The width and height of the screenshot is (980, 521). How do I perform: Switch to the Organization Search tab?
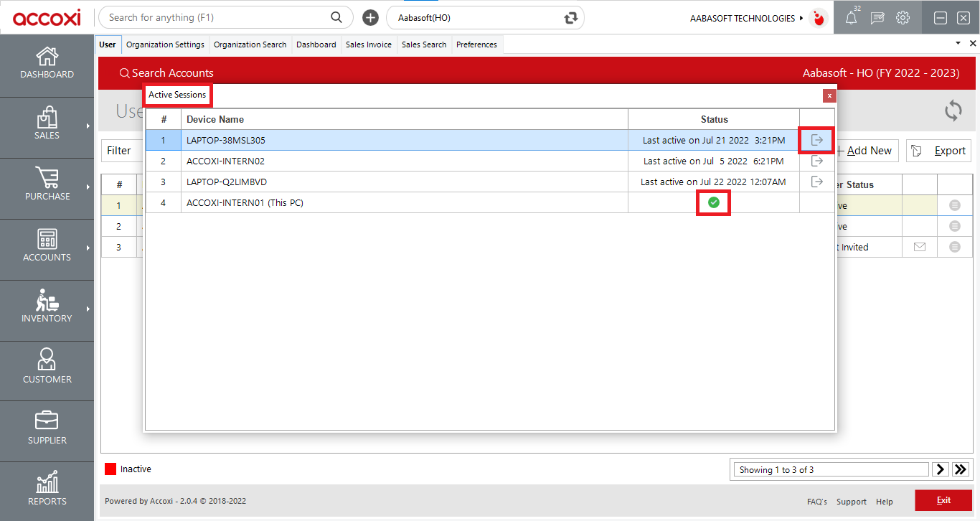250,44
